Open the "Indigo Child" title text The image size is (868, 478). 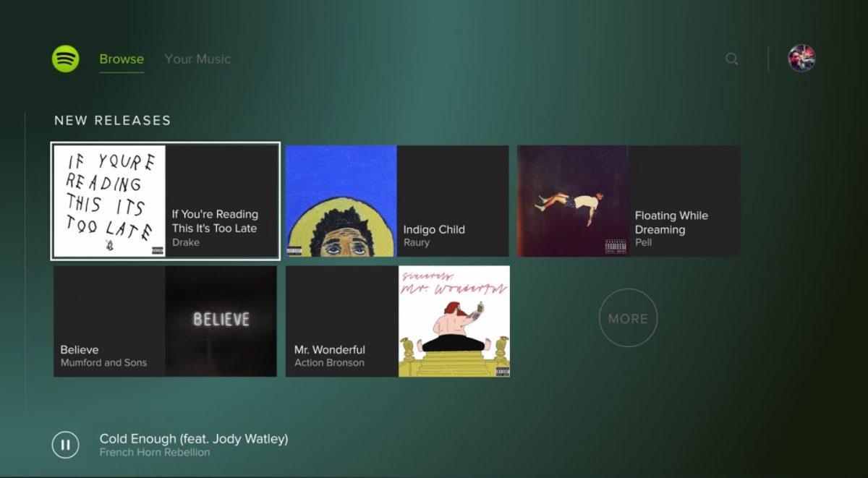tap(434, 229)
